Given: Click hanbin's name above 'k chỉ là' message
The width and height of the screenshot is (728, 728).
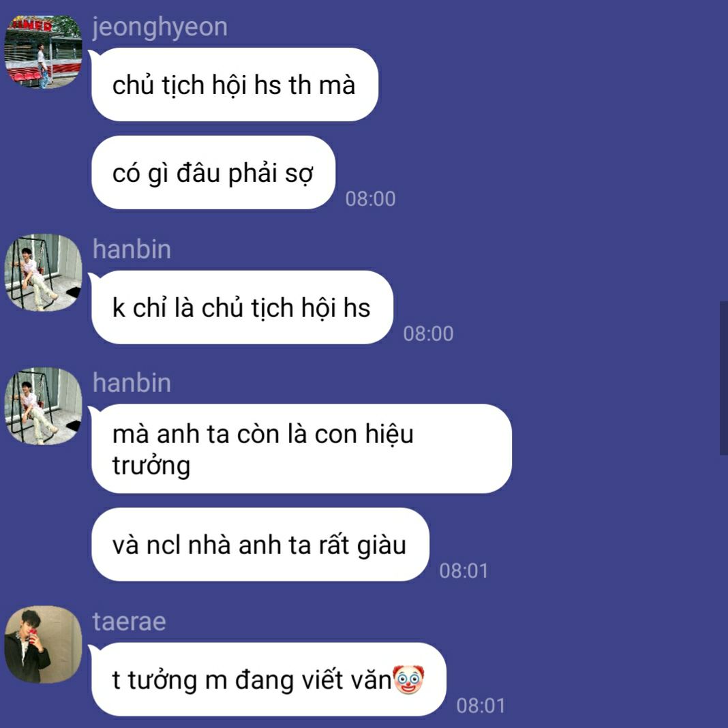Looking at the screenshot, I should tap(132, 249).
